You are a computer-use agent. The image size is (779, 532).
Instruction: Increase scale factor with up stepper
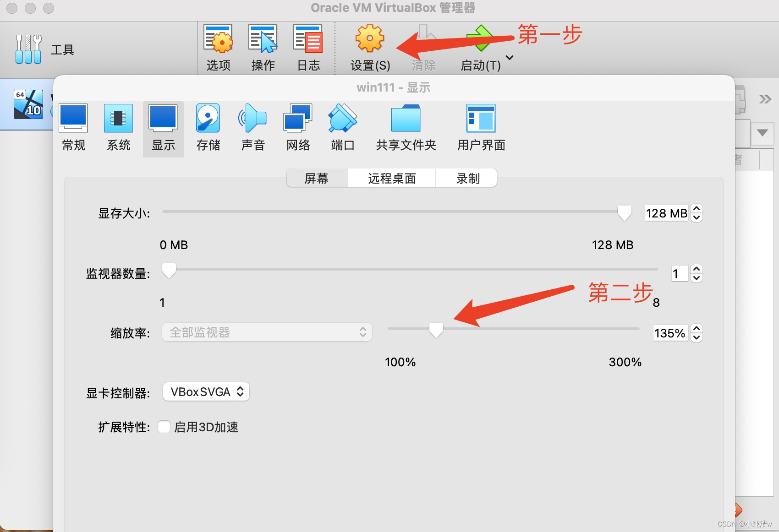coord(697,328)
